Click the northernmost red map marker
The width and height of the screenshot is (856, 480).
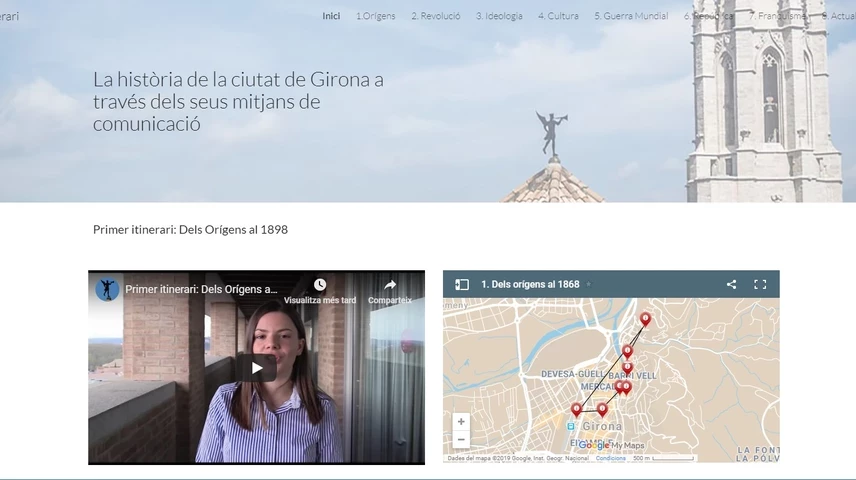coord(645,319)
